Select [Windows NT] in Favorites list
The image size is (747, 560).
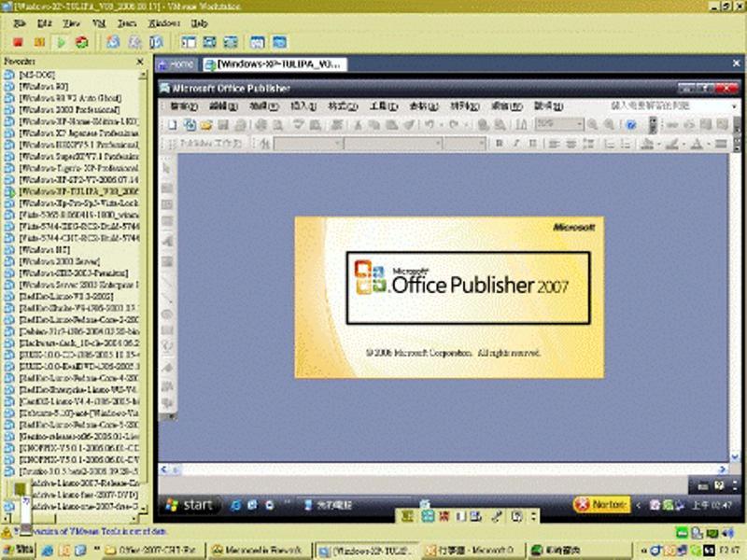point(44,249)
